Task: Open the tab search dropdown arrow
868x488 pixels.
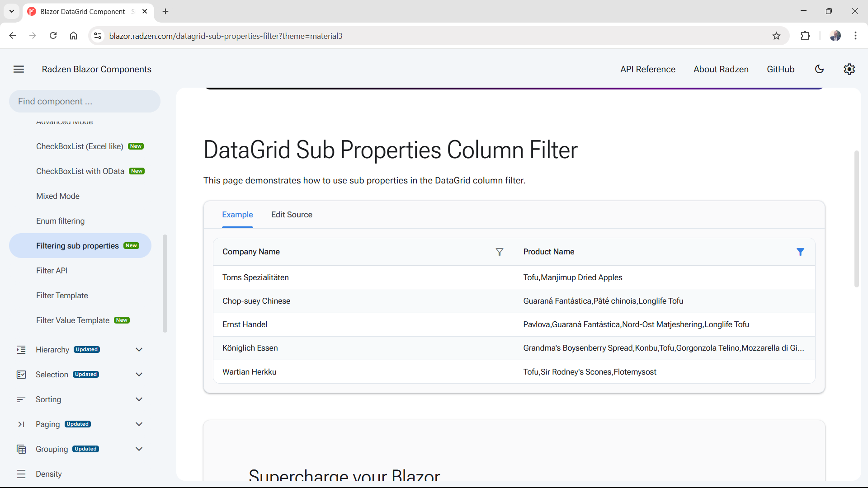Action: [12, 11]
